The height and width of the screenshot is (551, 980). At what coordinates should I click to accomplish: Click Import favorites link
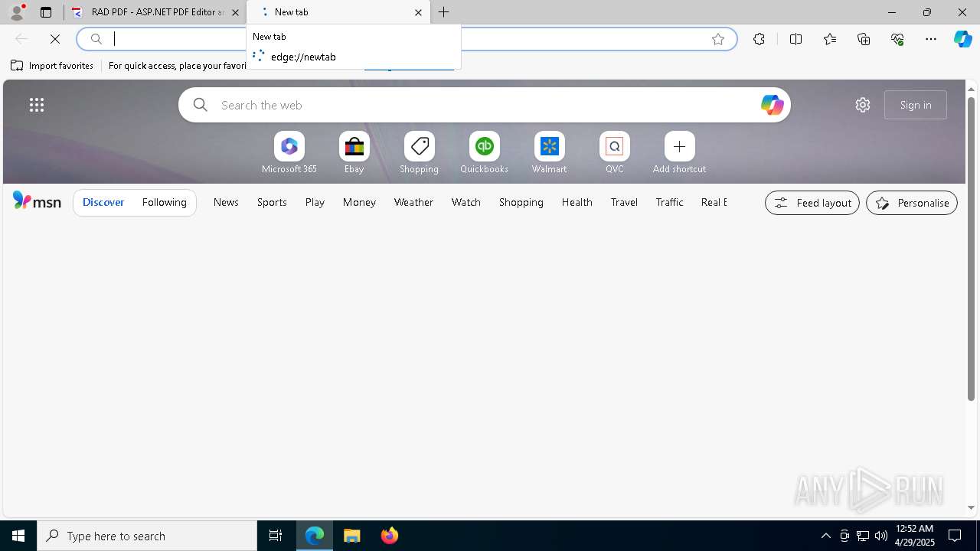(x=52, y=66)
